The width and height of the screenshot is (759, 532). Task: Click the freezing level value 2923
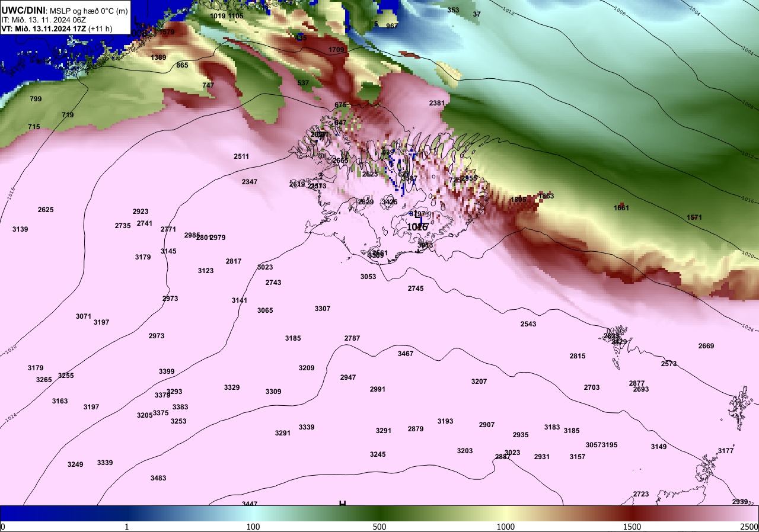141,211
